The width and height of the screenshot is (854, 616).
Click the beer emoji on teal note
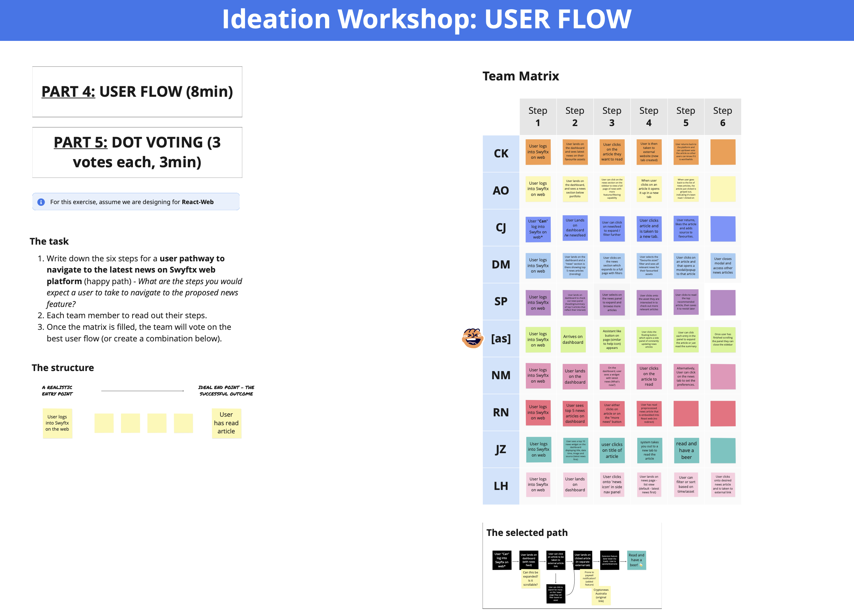[x=641, y=565]
